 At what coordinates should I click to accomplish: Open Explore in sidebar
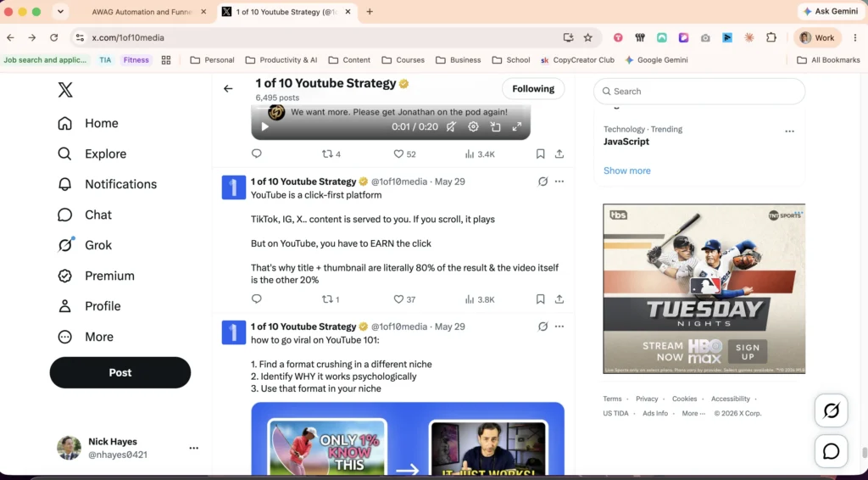92,153
